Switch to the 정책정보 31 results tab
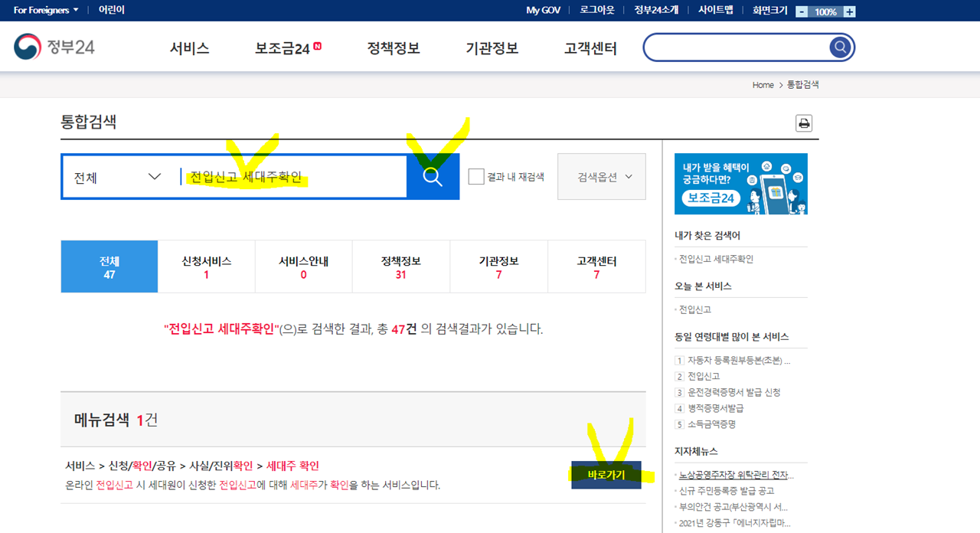The image size is (980, 533). pos(400,266)
